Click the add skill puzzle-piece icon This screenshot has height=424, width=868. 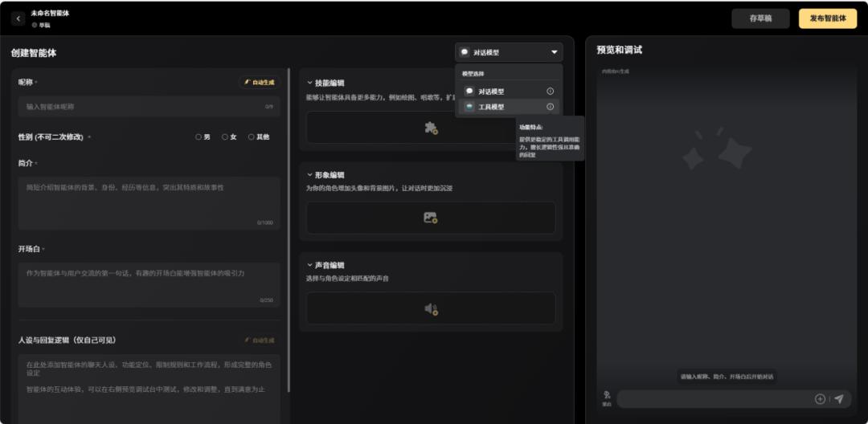(x=431, y=128)
